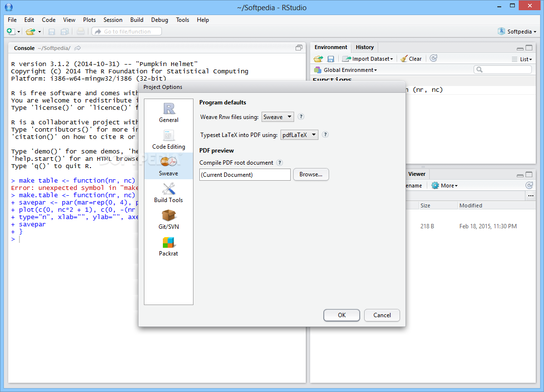Screen dimensions: 544x392
Task: Open the Tools menu
Action: click(x=182, y=20)
